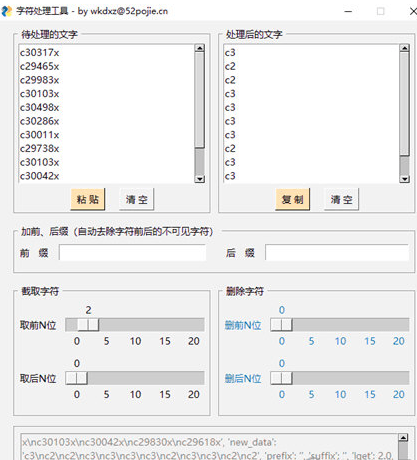Screen dimensions: 417x460
Task: Click the first c3 line in processed text
Action: [x=230, y=53]
